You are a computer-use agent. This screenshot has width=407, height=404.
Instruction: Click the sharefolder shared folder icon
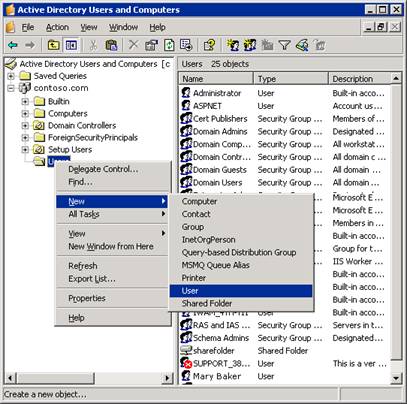pyautogui.click(x=186, y=350)
